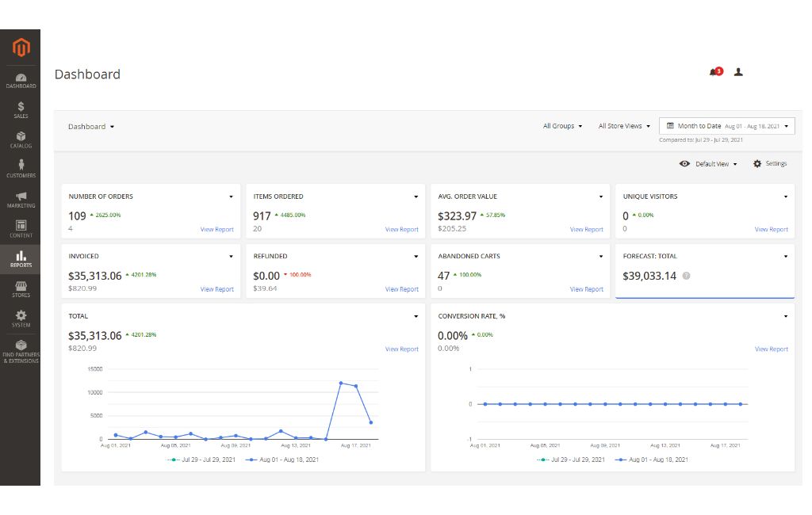Expand Avg. Order Value widget menu arrow
812x515 pixels.
click(601, 196)
